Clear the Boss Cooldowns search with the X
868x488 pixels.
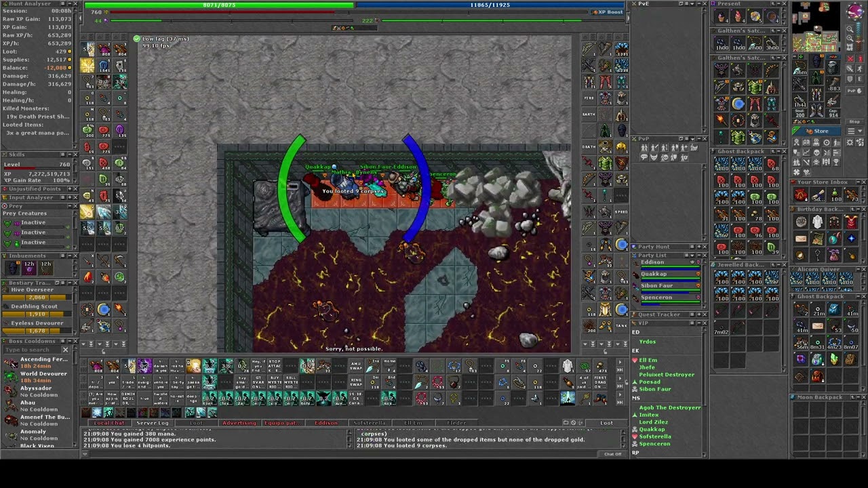pos(66,350)
